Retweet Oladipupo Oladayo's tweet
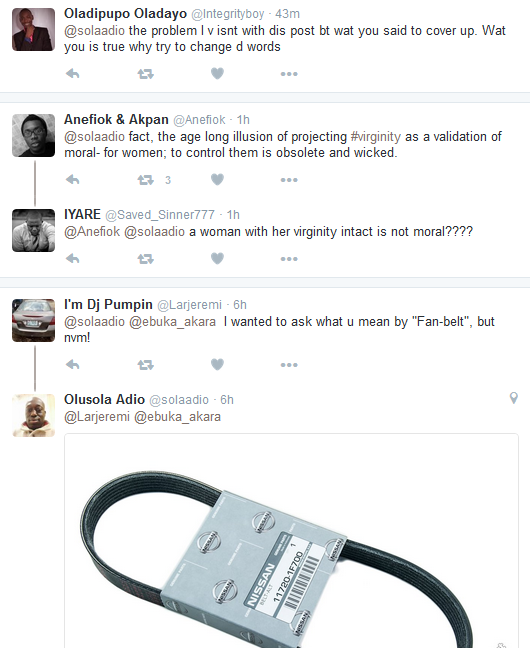Screen dimensions: 530x648 pos(146,74)
